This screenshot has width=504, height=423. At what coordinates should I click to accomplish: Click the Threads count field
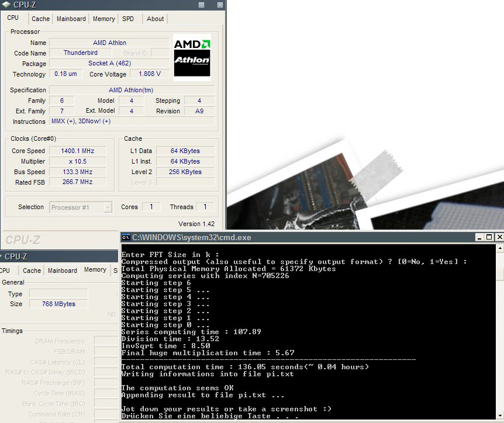205,207
